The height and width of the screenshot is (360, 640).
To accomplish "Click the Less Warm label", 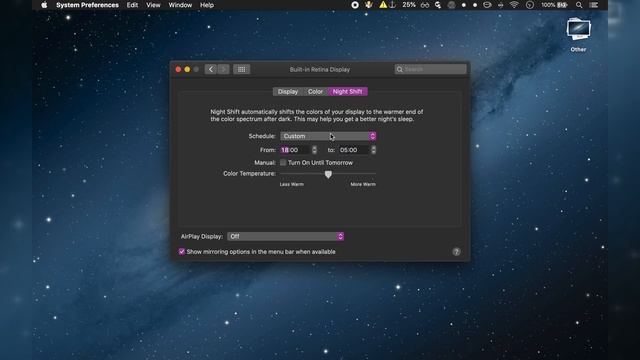I will click(x=291, y=184).
